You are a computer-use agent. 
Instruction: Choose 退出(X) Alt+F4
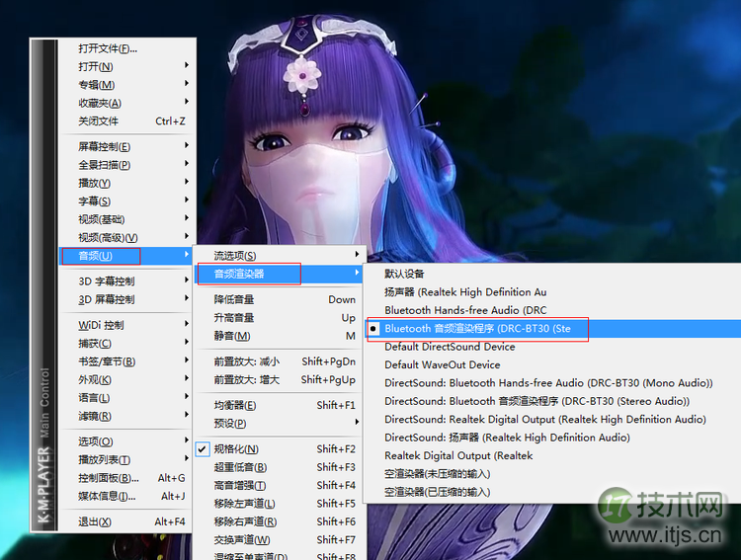tap(126, 521)
